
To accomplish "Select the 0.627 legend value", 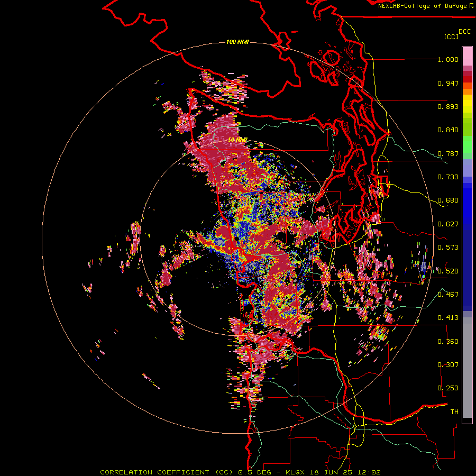I will click(448, 224).
